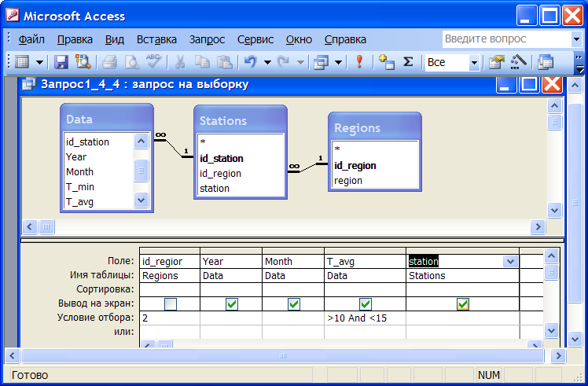The width and height of the screenshot is (588, 386).
Task: Click the File Search toolbar icon
Action: click(x=83, y=62)
